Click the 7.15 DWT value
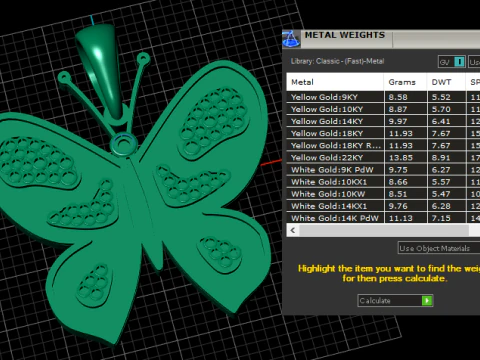 coord(441,218)
